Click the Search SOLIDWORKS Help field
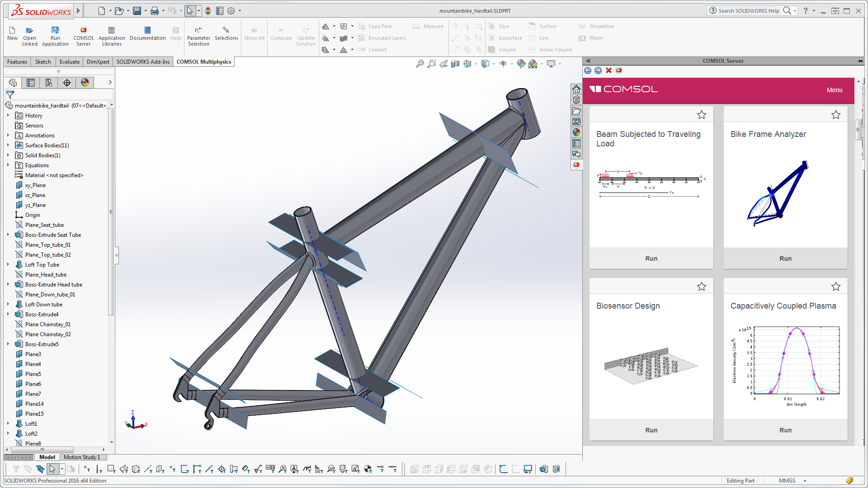 [x=748, y=11]
